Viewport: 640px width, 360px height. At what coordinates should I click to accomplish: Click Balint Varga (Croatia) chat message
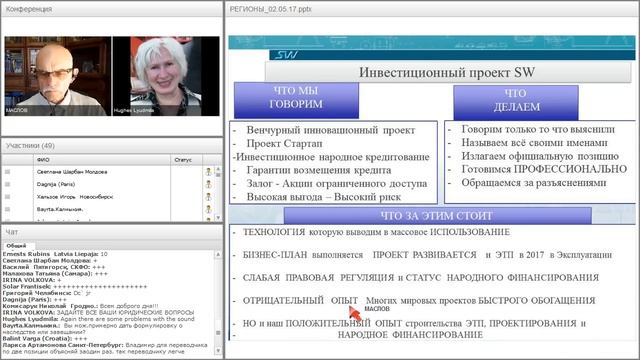pos(45,338)
